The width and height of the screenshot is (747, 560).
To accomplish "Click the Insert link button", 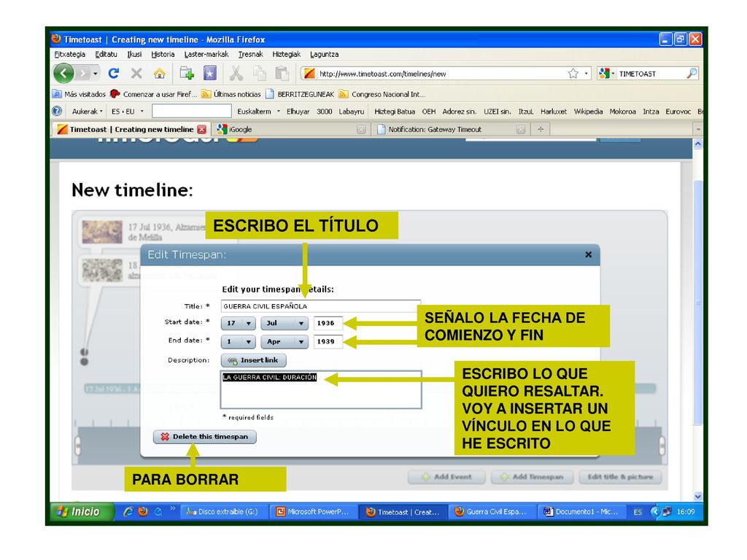I will 253,360.
